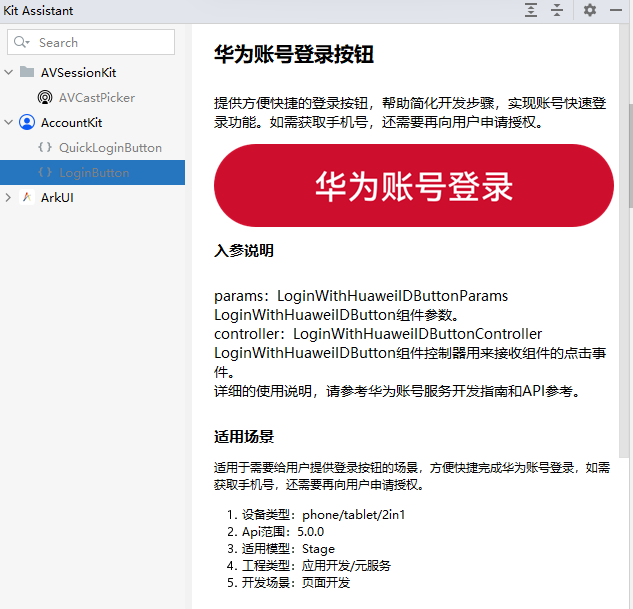The image size is (633, 609).
Task: Click the AVSessionKit folder icon
Action: pyautogui.click(x=27, y=72)
